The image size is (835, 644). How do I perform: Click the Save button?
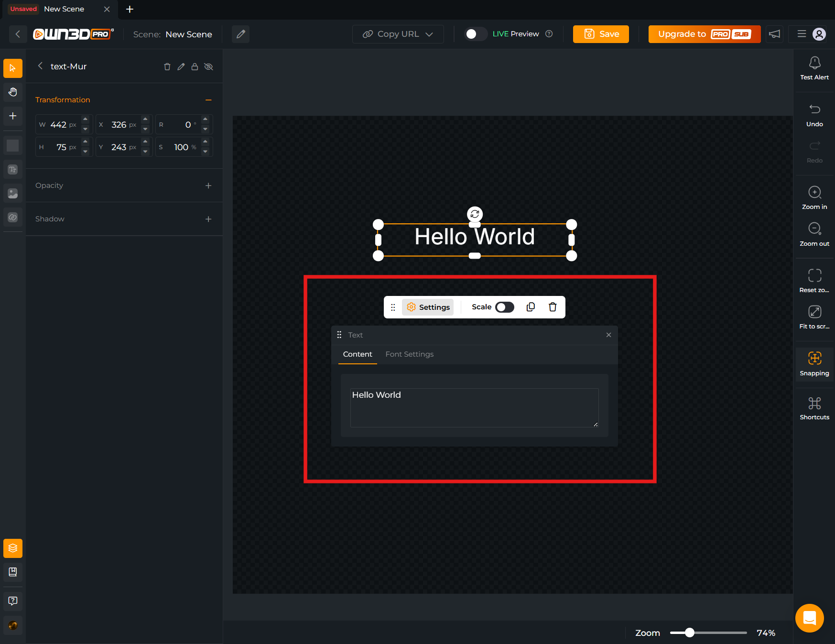[601, 34]
